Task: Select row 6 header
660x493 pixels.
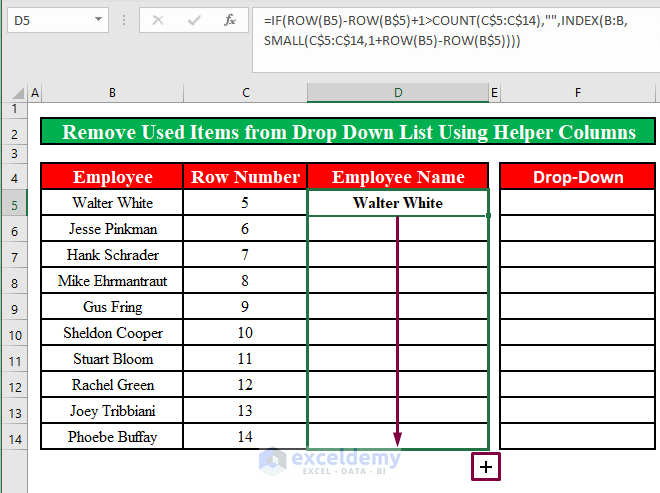Action: [14, 231]
